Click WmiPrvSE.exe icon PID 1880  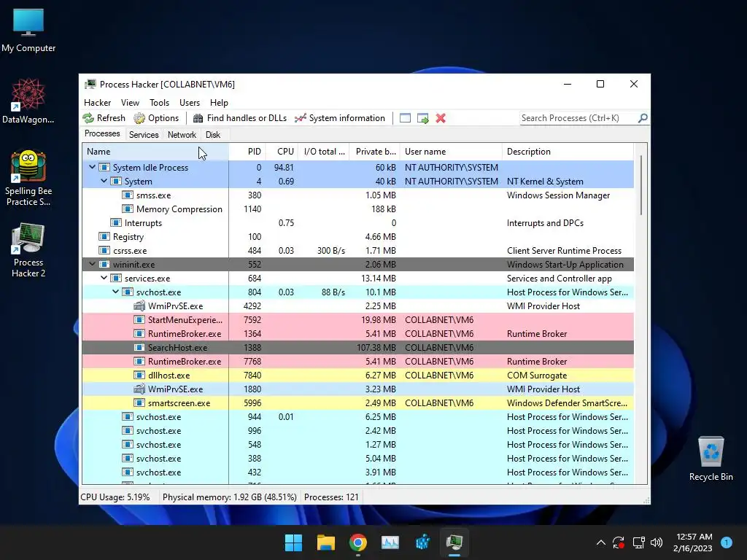tap(139, 389)
